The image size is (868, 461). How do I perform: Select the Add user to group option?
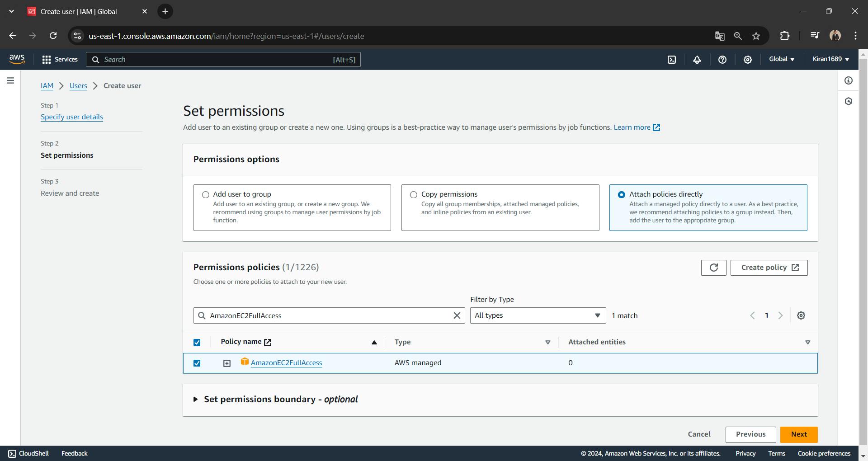coord(205,194)
